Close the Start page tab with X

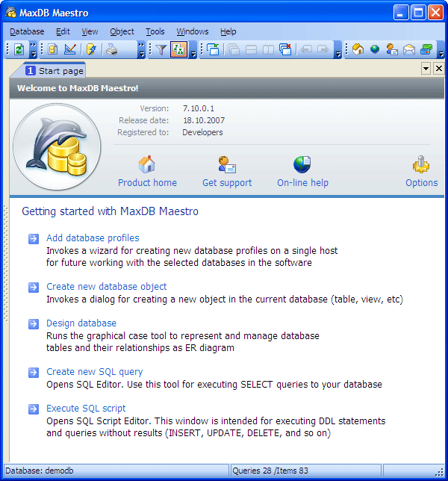439,69
